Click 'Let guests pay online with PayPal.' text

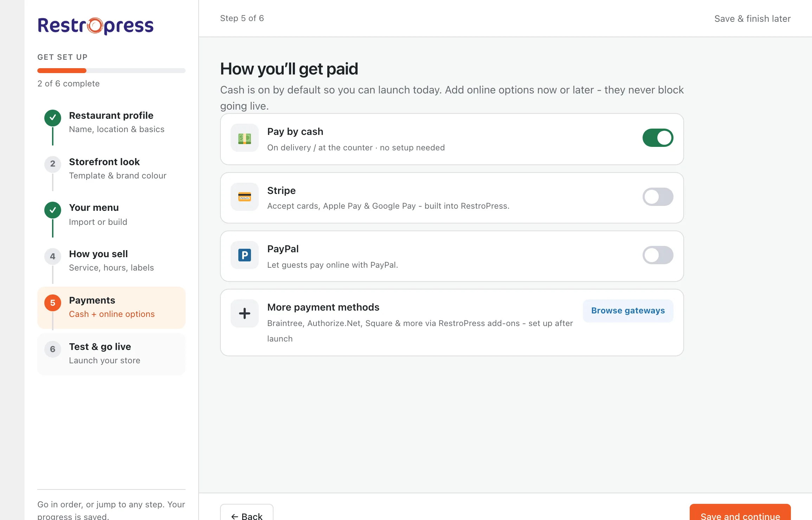click(x=333, y=265)
